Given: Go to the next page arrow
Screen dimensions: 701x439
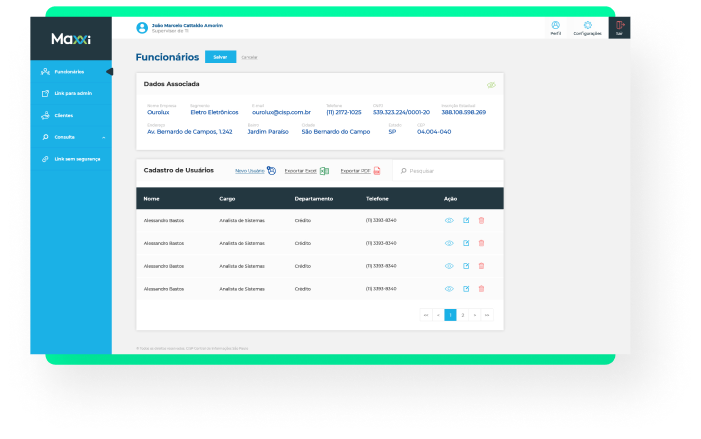Looking at the screenshot, I should (x=475, y=315).
